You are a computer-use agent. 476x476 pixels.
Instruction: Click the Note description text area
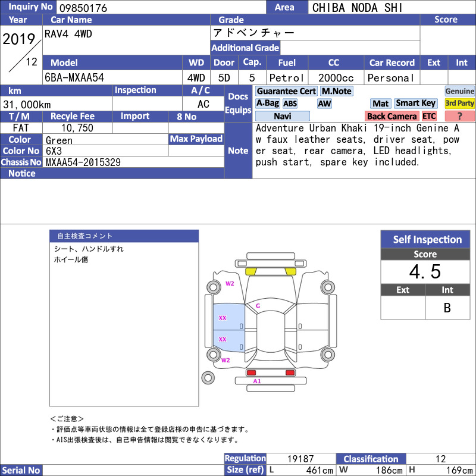click(364, 151)
